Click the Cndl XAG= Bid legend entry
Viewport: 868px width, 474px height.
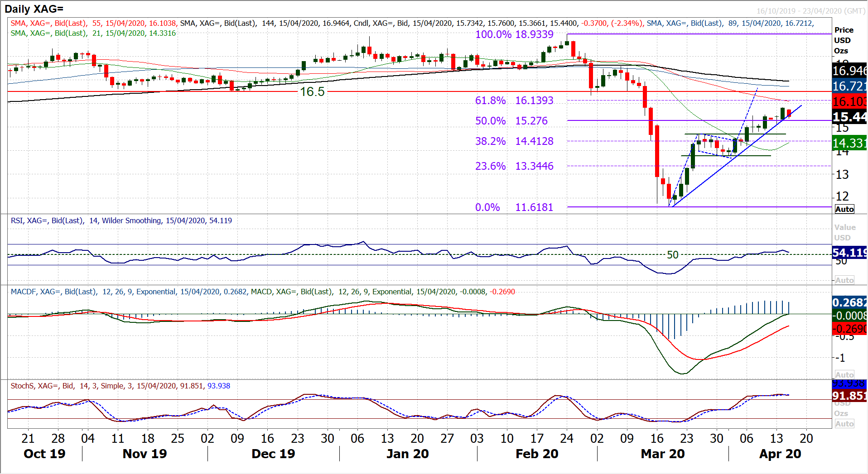pos(498,23)
